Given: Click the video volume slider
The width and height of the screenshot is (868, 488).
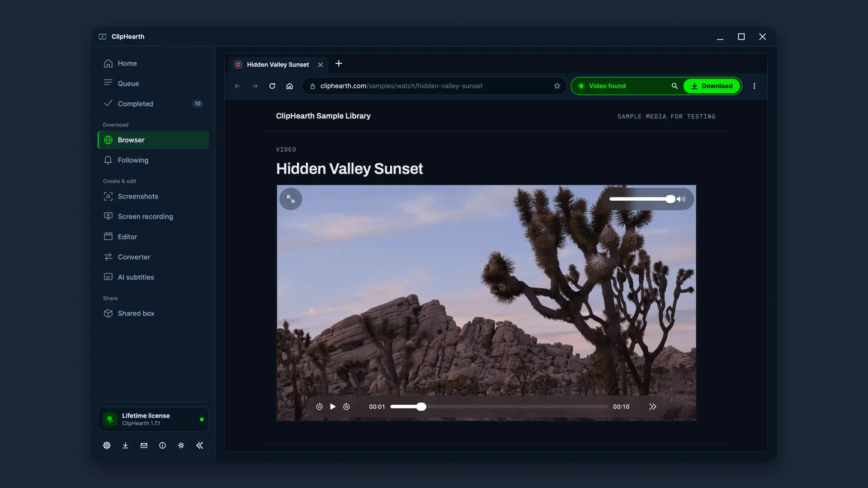Looking at the screenshot, I should (x=642, y=199).
